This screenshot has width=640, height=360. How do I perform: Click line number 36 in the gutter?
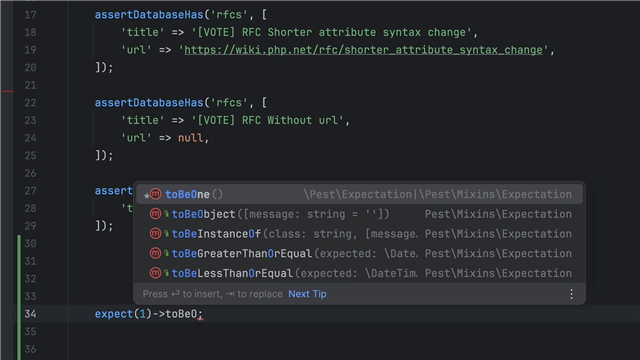point(30,349)
